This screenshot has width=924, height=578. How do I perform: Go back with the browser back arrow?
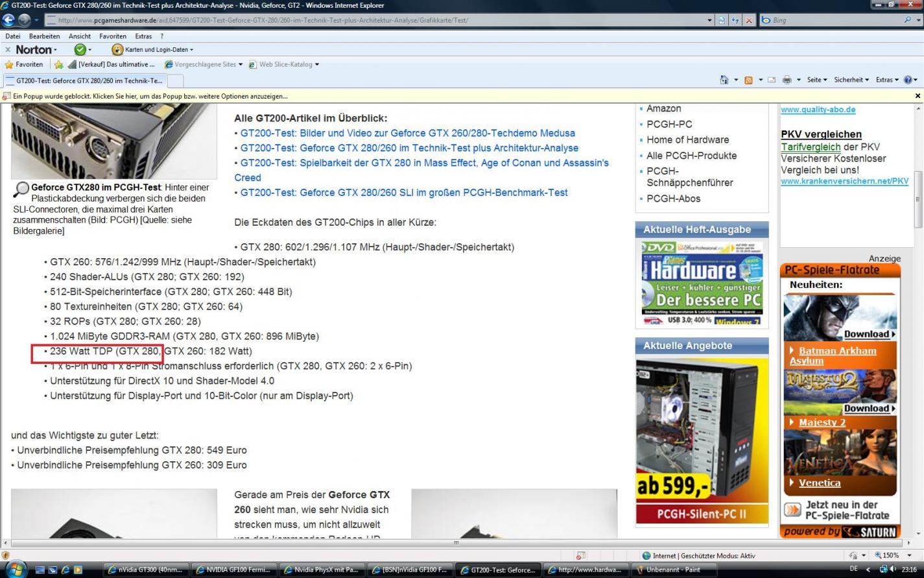point(9,20)
